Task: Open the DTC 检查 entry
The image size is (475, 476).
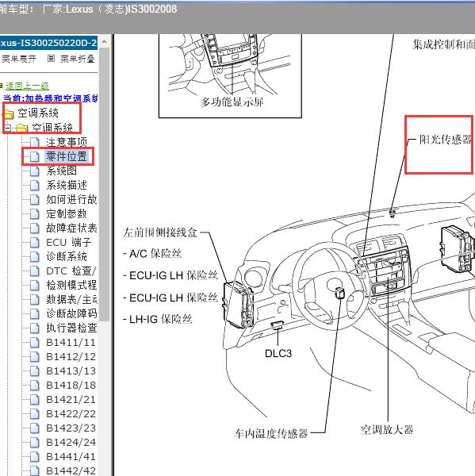Action: point(71,271)
